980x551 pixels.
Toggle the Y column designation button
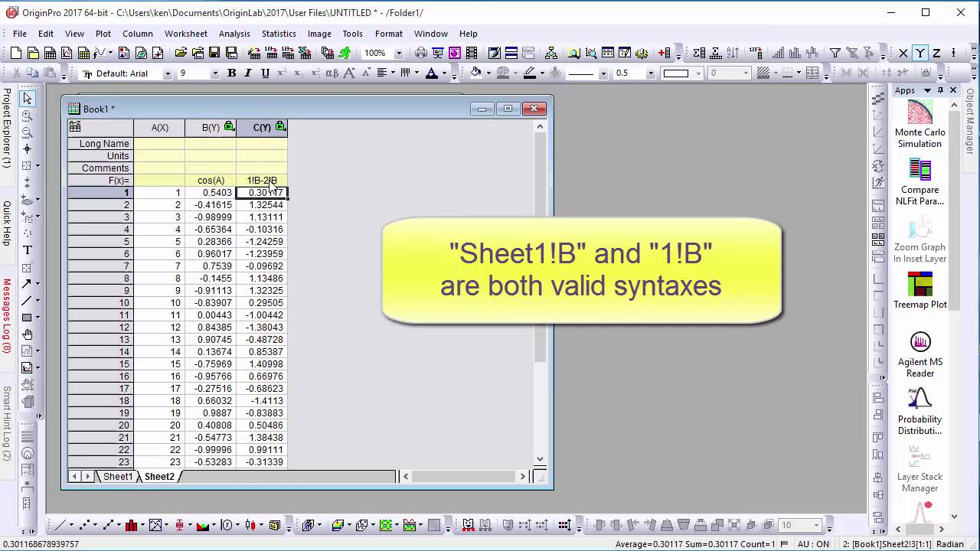(920, 53)
